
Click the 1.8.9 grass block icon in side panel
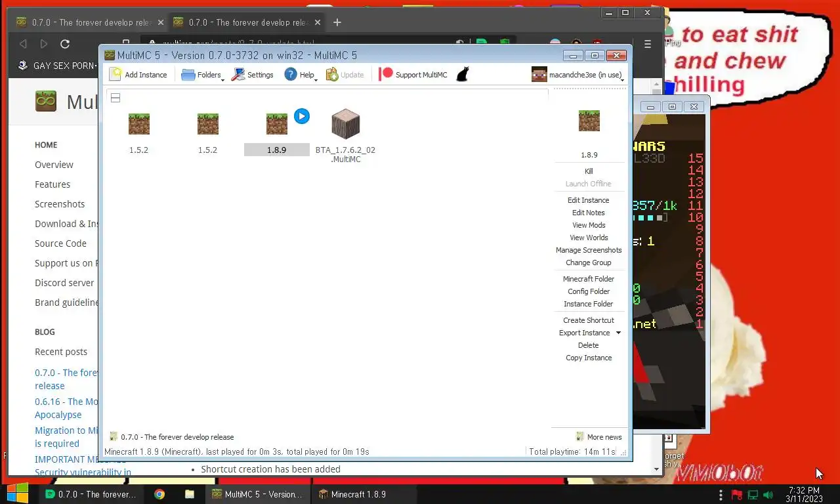coord(589,121)
